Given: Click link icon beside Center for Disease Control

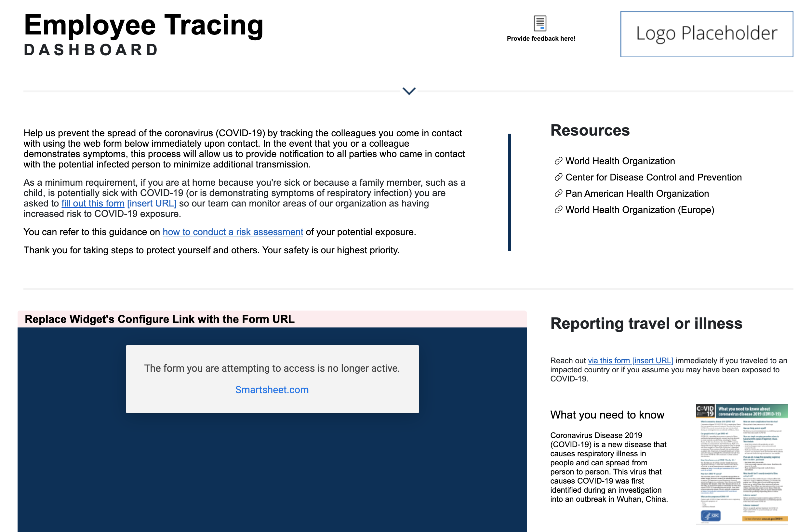Looking at the screenshot, I should [558, 177].
